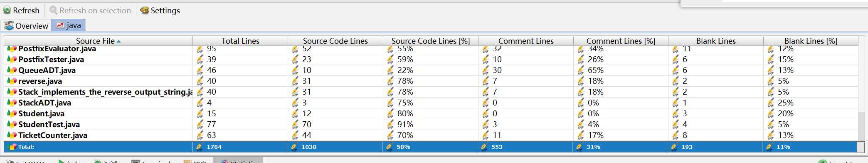Click pencil icon beside Total Lines 1784
868x163 pixels.
pos(199,147)
